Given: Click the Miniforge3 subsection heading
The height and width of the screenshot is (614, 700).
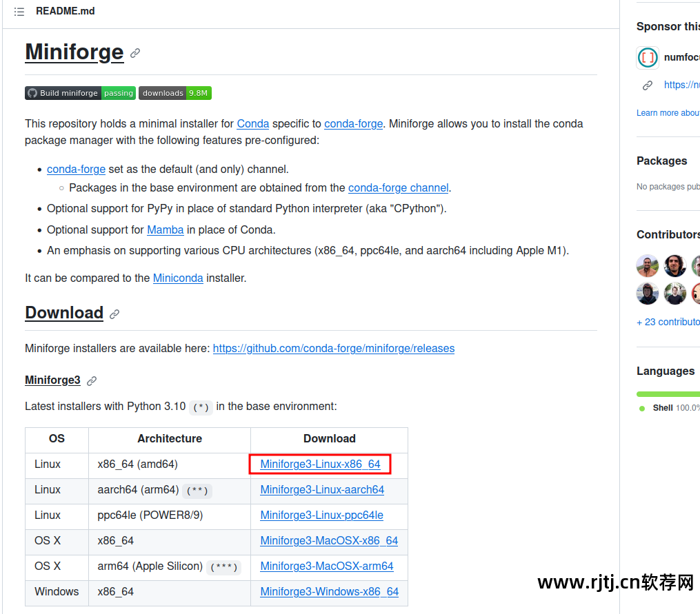Looking at the screenshot, I should (x=52, y=380).
